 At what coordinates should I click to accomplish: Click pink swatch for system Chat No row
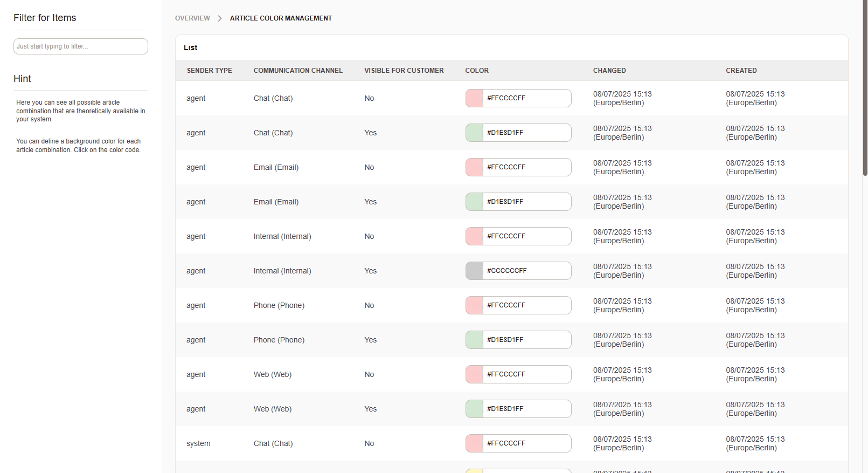click(x=474, y=443)
